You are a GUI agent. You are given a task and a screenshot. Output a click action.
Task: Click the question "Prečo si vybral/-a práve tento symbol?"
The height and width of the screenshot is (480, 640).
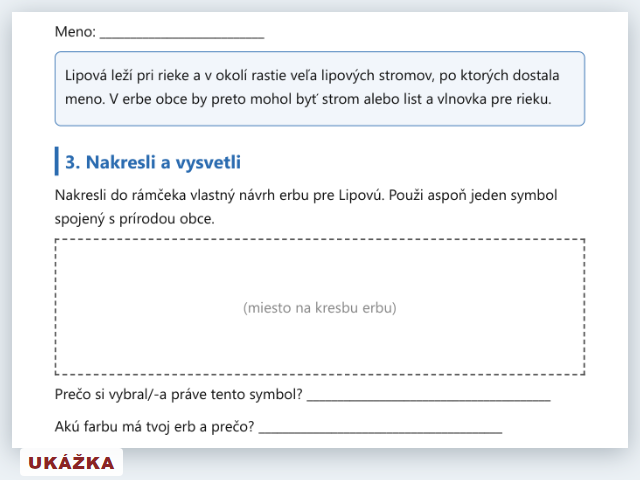pyautogui.click(x=179, y=394)
